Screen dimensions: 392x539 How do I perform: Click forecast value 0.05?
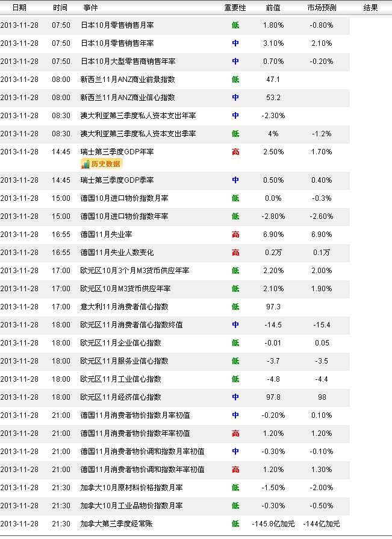coord(322,343)
